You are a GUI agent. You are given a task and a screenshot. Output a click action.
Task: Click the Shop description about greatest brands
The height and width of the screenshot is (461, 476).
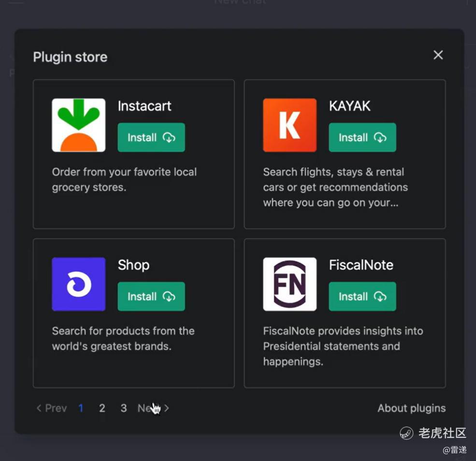tap(123, 339)
